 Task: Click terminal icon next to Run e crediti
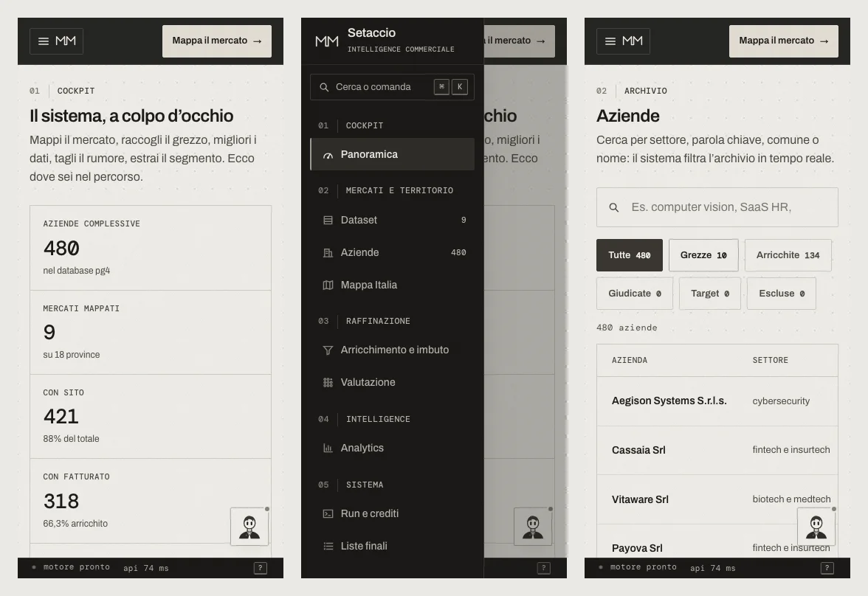click(x=328, y=513)
